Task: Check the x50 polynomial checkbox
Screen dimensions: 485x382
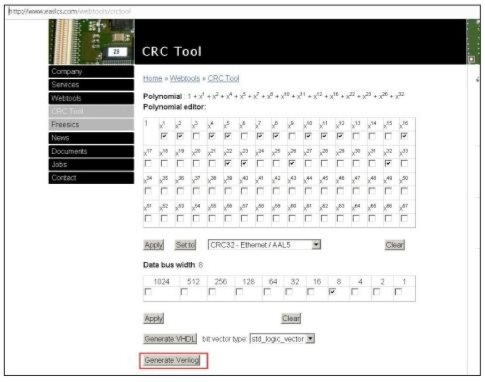Action: click(404, 191)
